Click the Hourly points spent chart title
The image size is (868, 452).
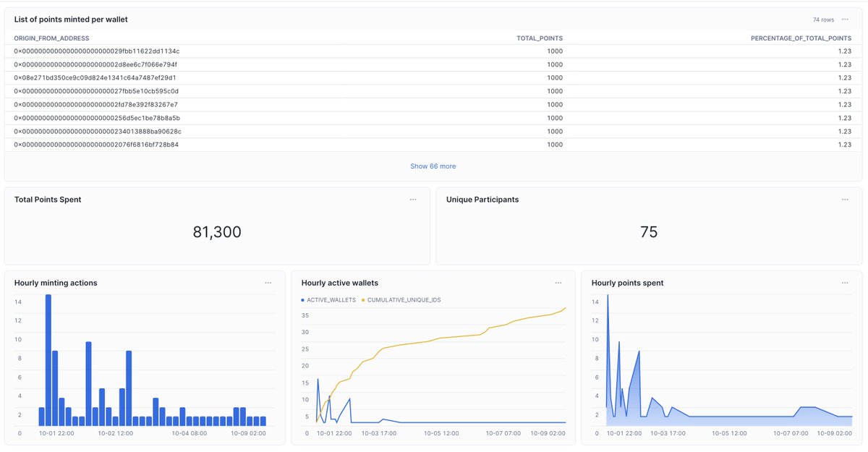point(627,283)
